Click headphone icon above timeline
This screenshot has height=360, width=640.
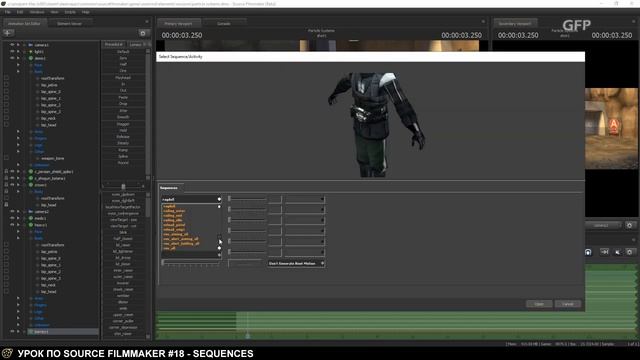[588, 252]
